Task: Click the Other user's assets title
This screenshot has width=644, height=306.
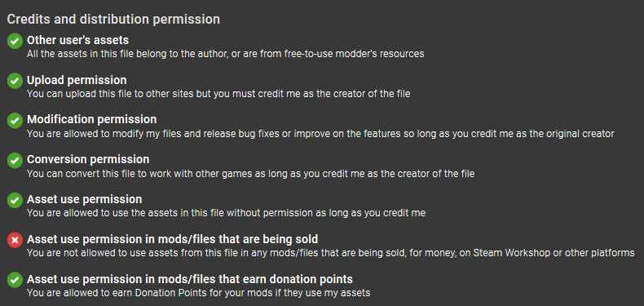Action: point(78,40)
